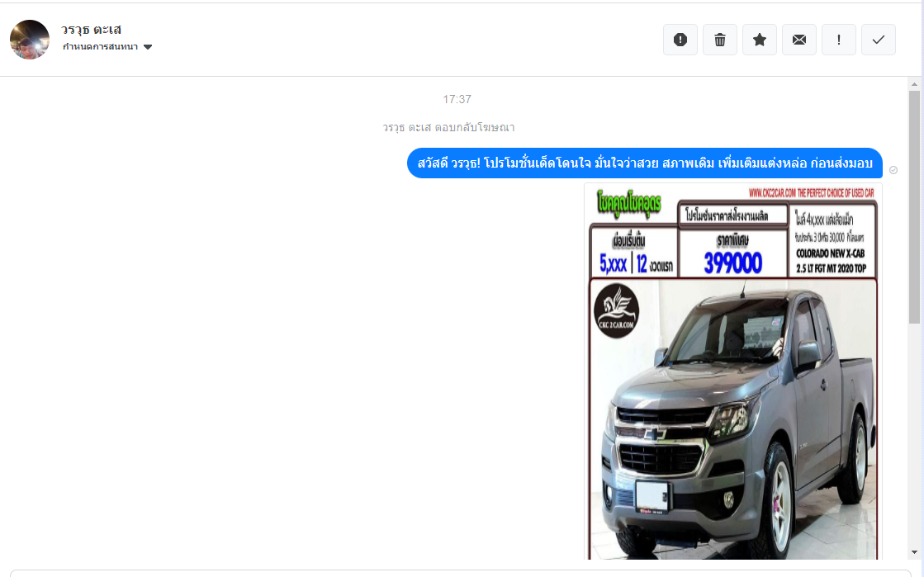The width and height of the screenshot is (924, 577).
Task: Select the blue greeting message bubble
Action: point(645,163)
